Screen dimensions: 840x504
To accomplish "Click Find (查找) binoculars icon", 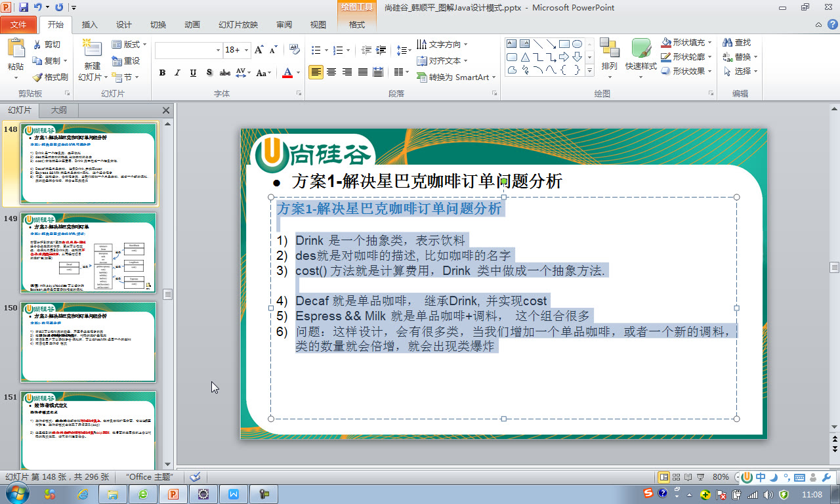I will [x=727, y=43].
